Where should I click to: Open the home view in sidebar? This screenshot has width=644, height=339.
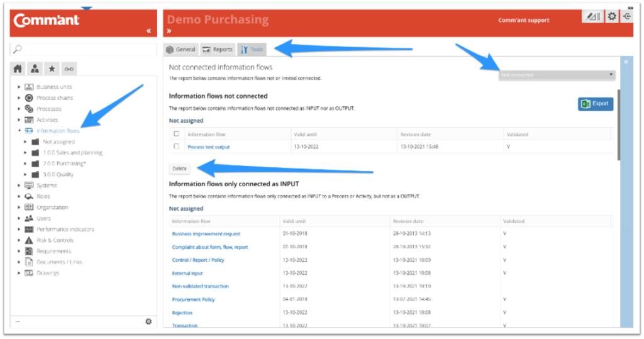click(18, 69)
